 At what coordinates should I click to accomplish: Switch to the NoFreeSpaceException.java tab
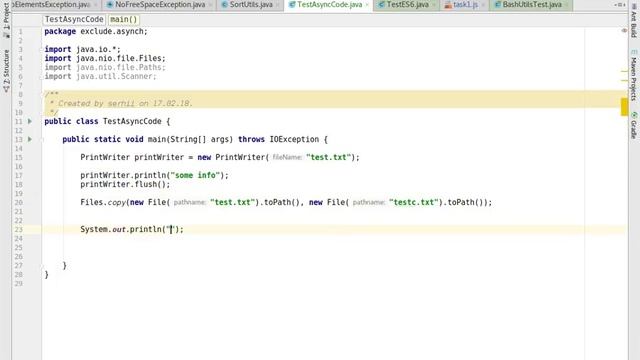click(x=160, y=4)
